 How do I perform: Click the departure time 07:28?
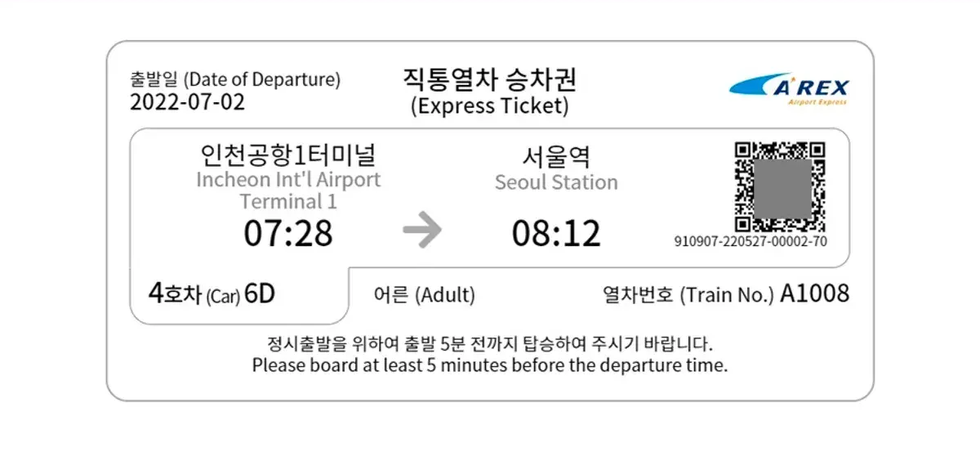[288, 234]
